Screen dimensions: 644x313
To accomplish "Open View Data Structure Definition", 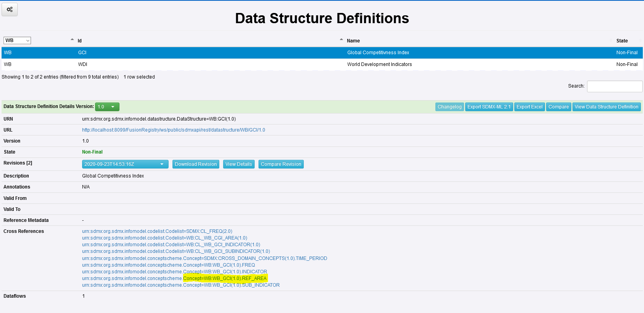I will tap(606, 107).
